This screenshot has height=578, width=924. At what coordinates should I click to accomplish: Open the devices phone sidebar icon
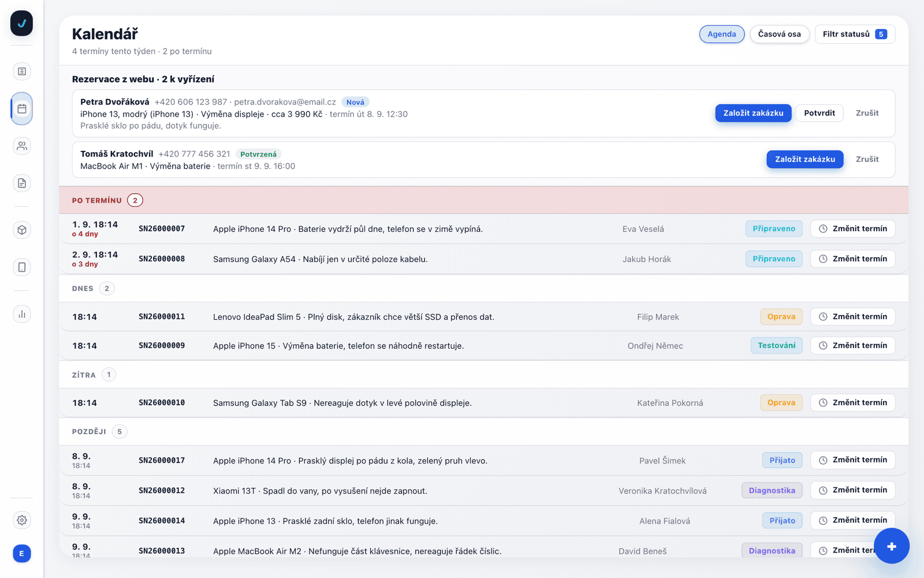pos(22,267)
